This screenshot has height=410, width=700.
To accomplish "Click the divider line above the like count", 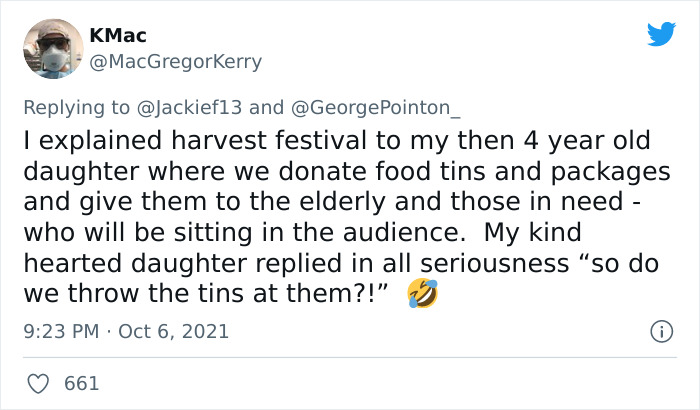I will pyautogui.click(x=350, y=356).
